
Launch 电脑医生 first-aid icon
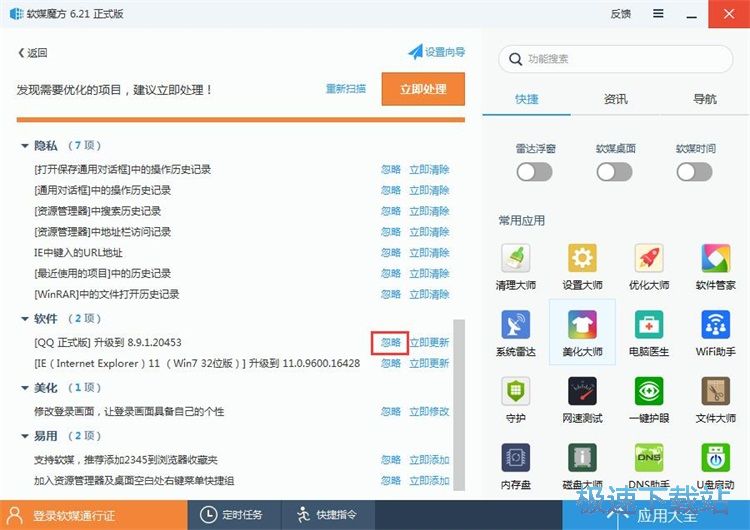tap(649, 324)
